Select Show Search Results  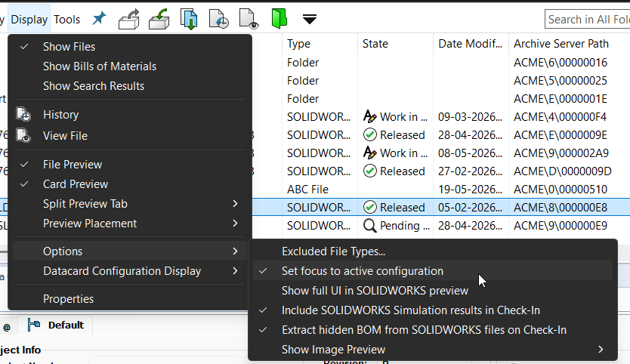130,86
